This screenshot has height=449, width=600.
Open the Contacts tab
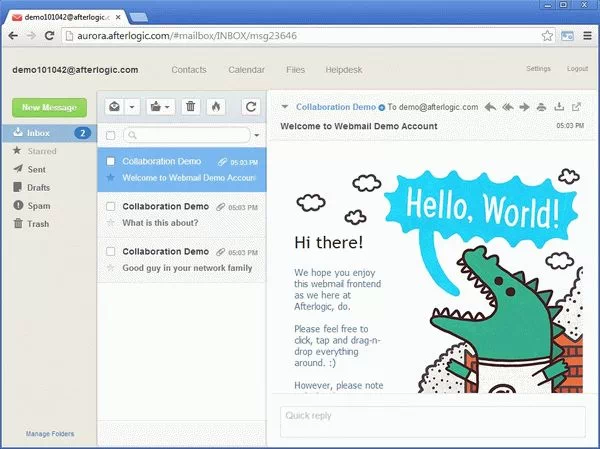pos(189,70)
